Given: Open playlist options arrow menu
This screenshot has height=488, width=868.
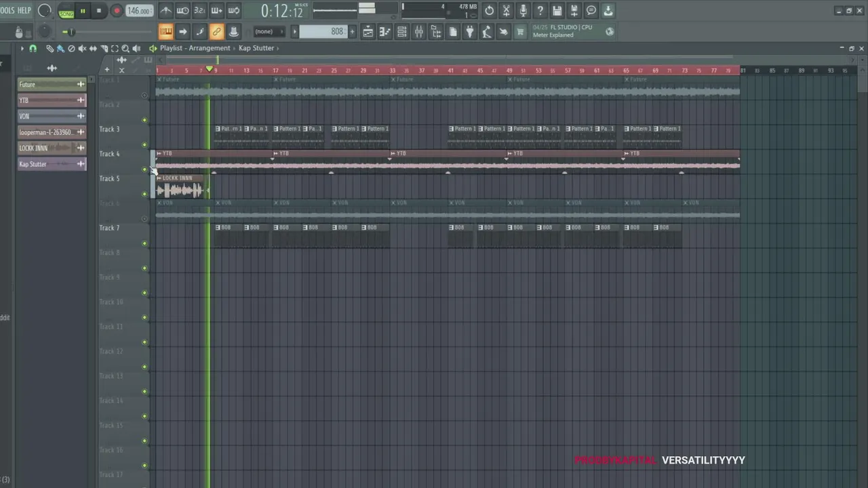Looking at the screenshot, I should tap(22, 48).
